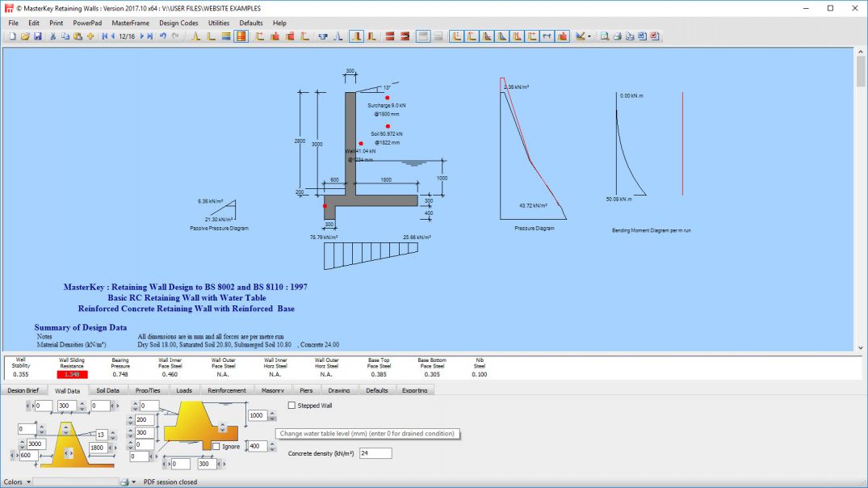This screenshot has width=868, height=488.
Task: Switch to the Exporting tab
Action: pos(415,390)
